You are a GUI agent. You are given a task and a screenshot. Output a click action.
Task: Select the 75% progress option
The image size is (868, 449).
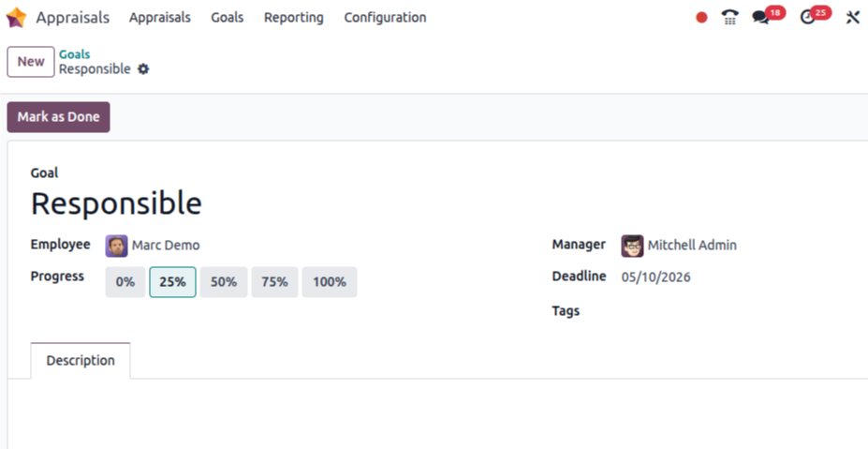[274, 282]
